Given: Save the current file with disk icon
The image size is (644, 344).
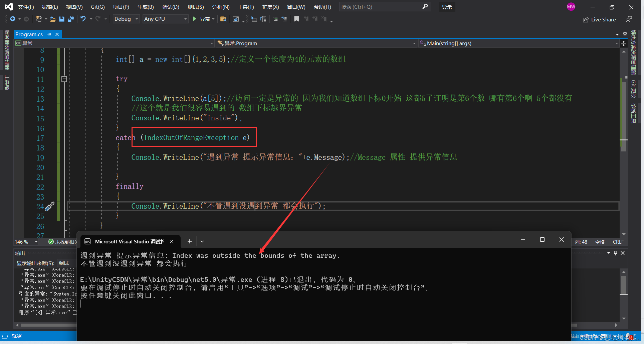Looking at the screenshot, I should click(62, 19).
